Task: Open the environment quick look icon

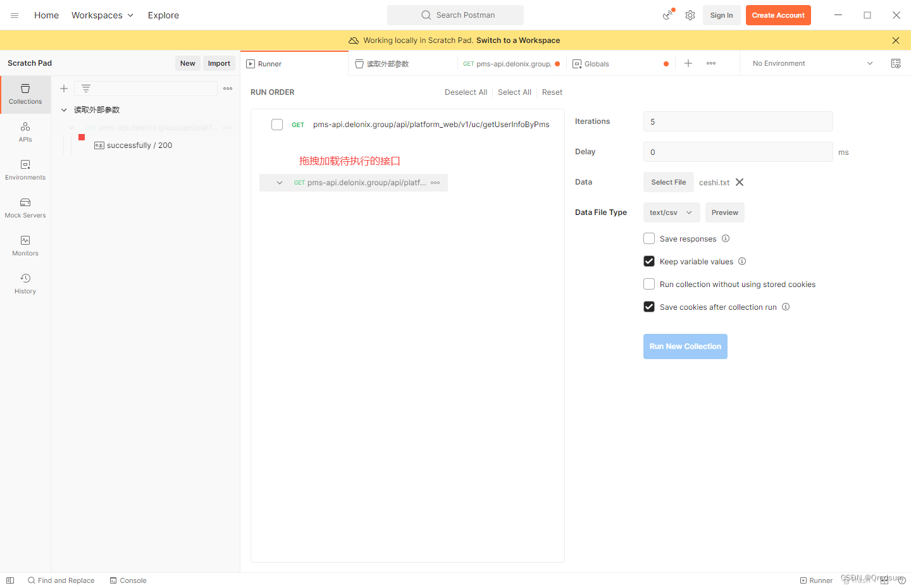Action: click(x=896, y=63)
